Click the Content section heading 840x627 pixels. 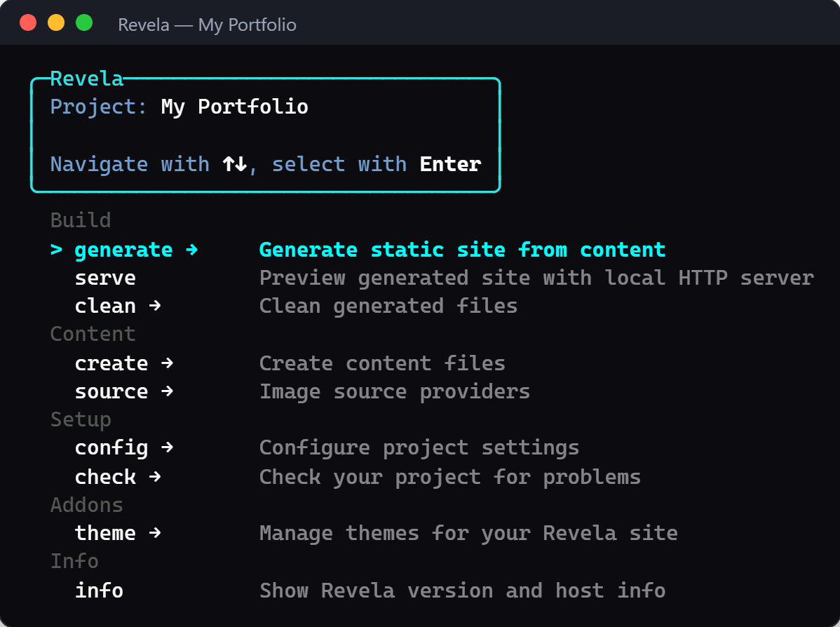[x=93, y=334]
